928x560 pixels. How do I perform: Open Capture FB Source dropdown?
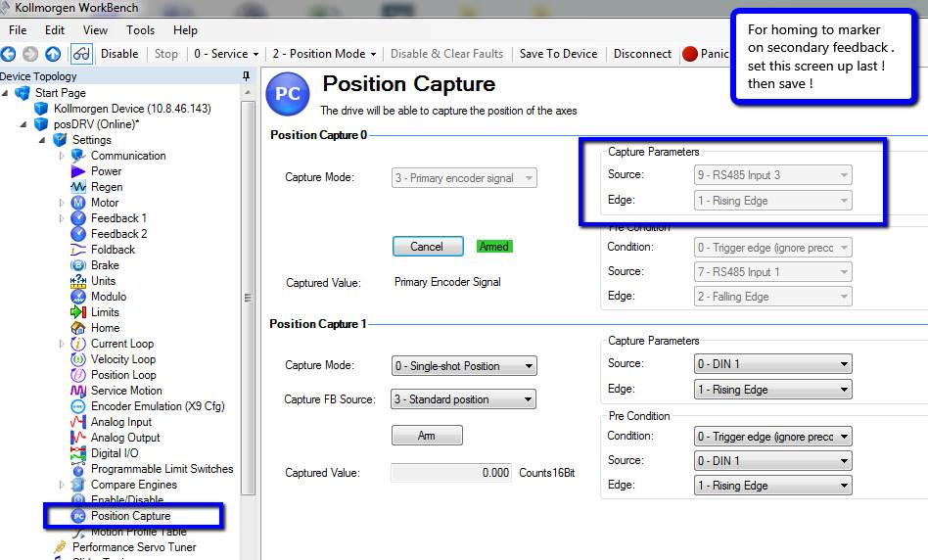pyautogui.click(x=463, y=399)
